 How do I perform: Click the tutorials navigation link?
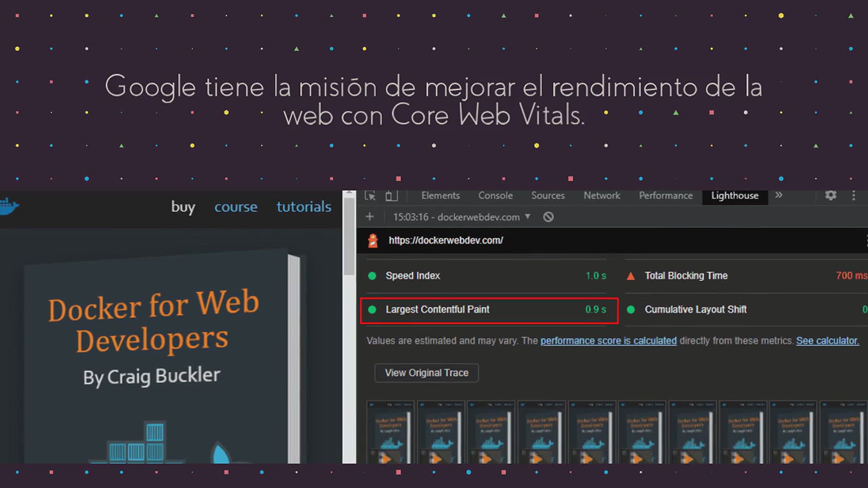pos(304,207)
